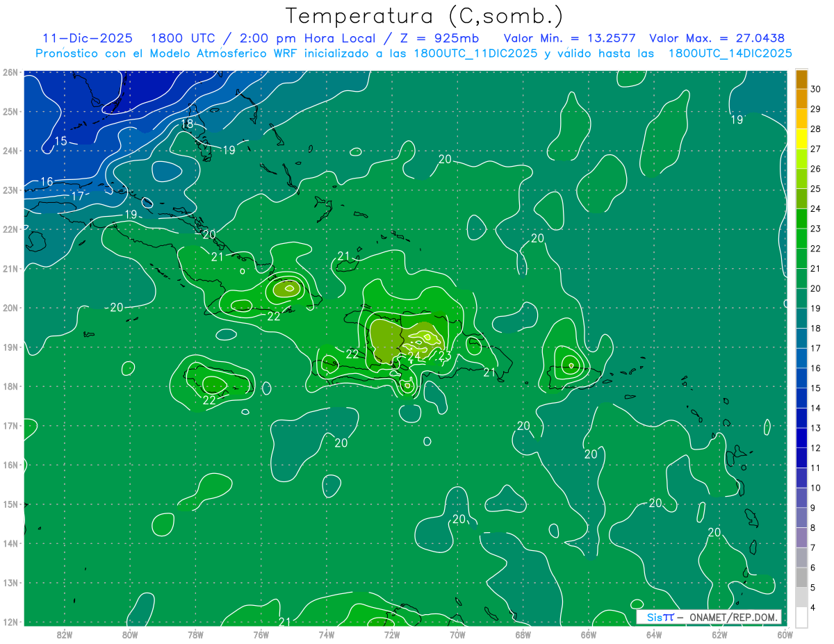Click the "72W" longitude label
The width and height of the screenshot is (834, 644).
click(391, 634)
